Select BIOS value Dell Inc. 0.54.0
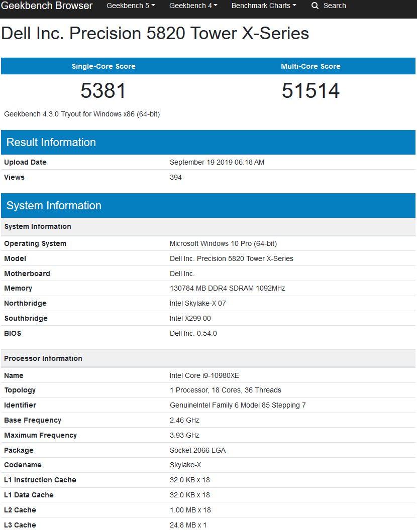The height and width of the screenshot is (532, 417). pyautogui.click(x=193, y=334)
